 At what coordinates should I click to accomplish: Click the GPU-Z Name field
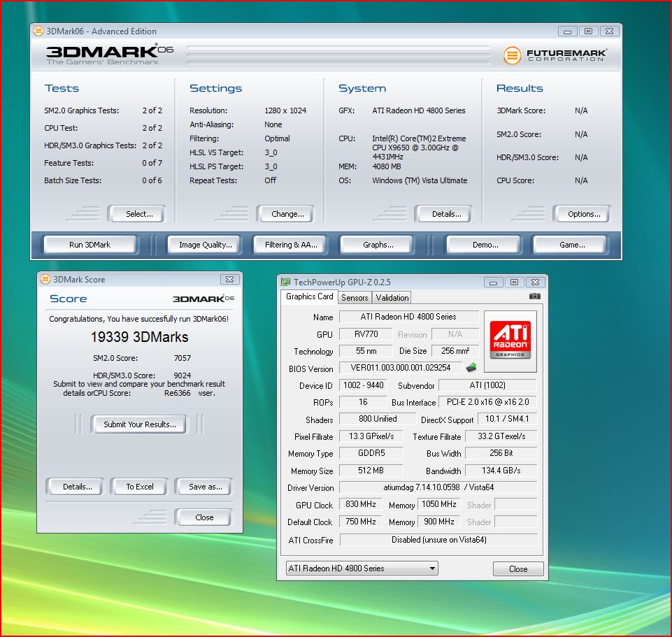(409, 317)
